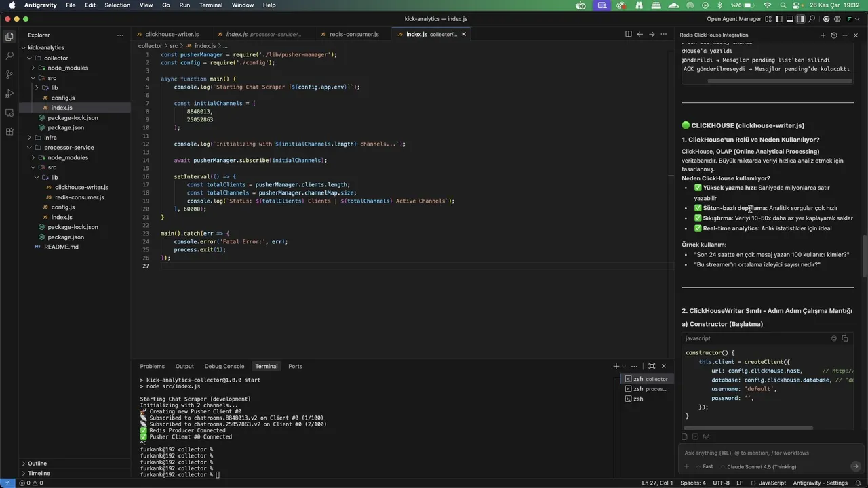868x488 pixels.
Task: Open README.md in Explorer
Action: click(61, 247)
